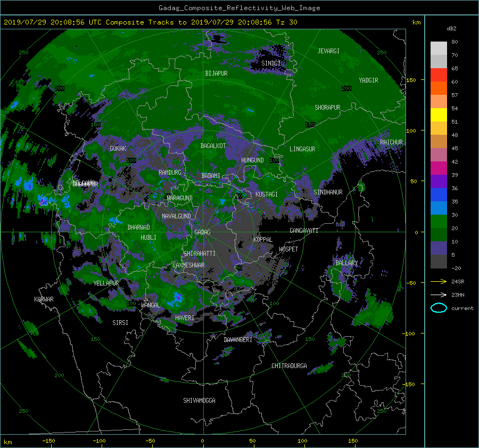Click the cyan current-position ellipse in legend
Viewport: 479px width, 448px height.
pyautogui.click(x=439, y=308)
